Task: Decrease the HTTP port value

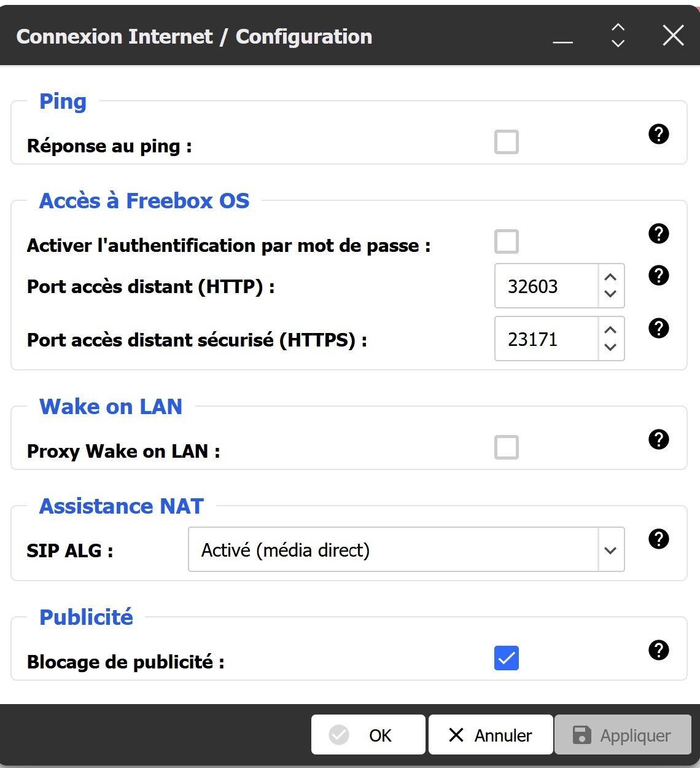Action: [610, 294]
